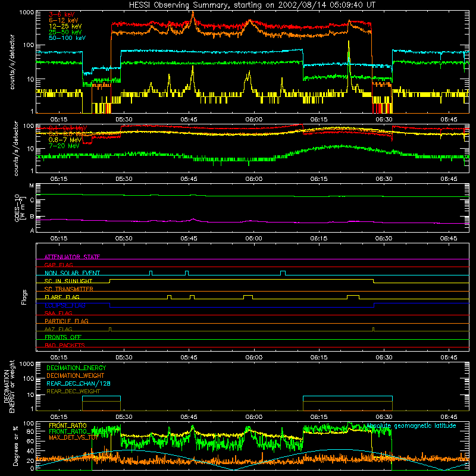
Task: Select the green FRONTS_OFF label
Action: coord(63,337)
